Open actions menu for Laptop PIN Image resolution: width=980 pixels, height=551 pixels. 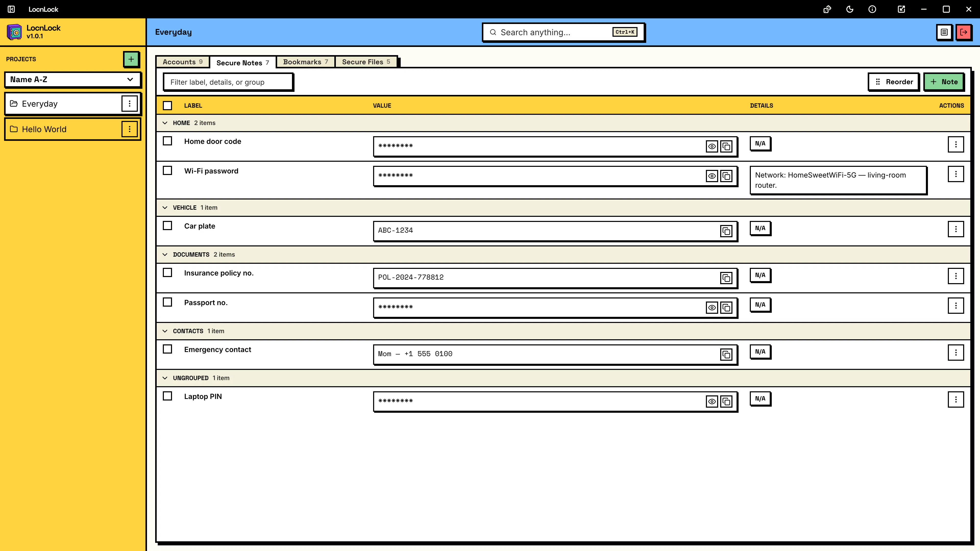point(956,400)
